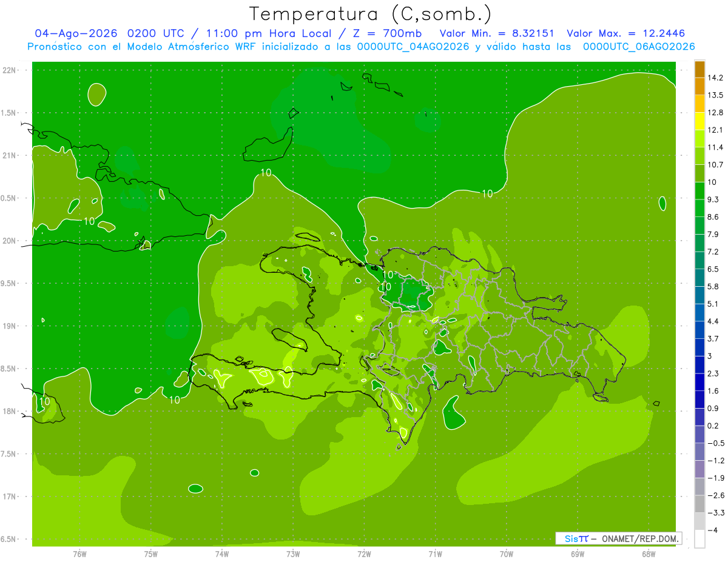Select the '0000UTC_06AGO2026' valid-until timestamp

639,47
